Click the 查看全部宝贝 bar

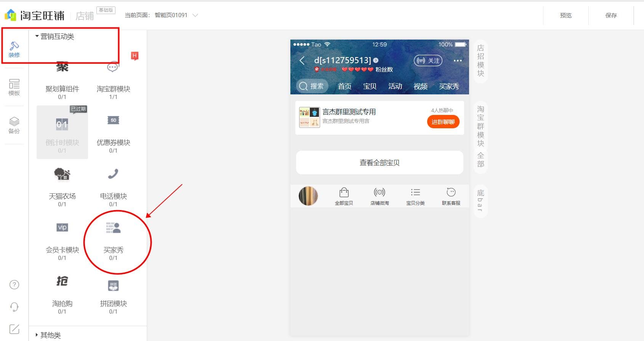(x=380, y=163)
